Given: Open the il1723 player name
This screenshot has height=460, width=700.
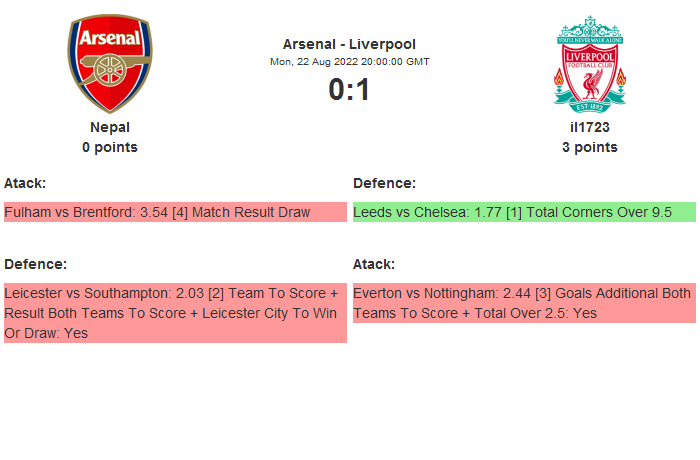Looking at the screenshot, I should tap(590, 127).
